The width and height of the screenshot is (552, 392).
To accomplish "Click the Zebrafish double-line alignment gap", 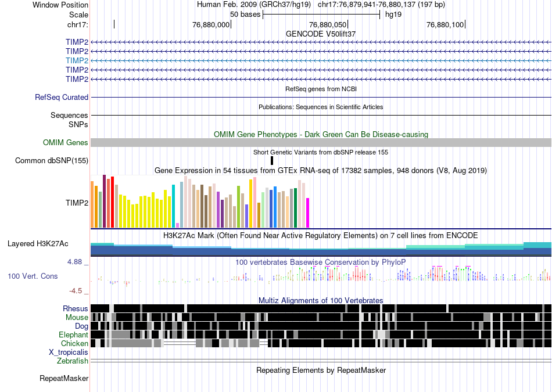I will click(321, 361).
